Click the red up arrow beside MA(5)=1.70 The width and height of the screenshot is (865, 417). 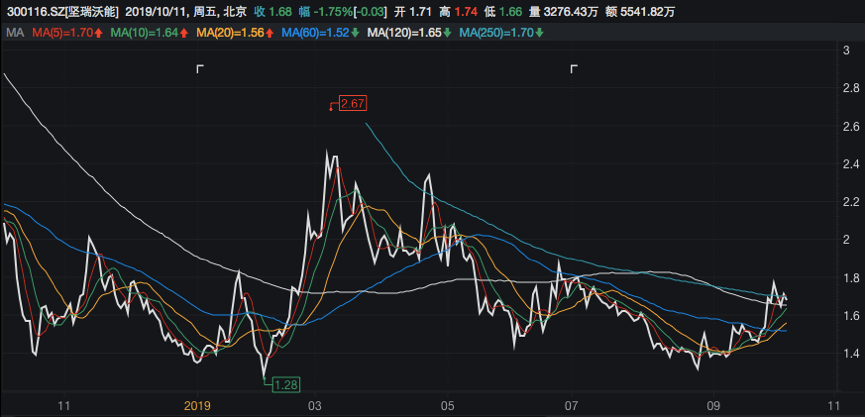point(98,33)
